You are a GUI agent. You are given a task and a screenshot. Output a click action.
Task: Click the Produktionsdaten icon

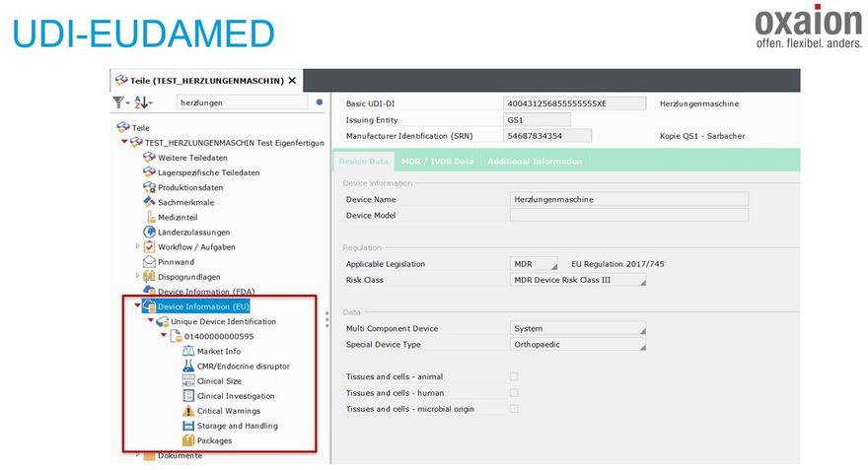pyautogui.click(x=149, y=187)
